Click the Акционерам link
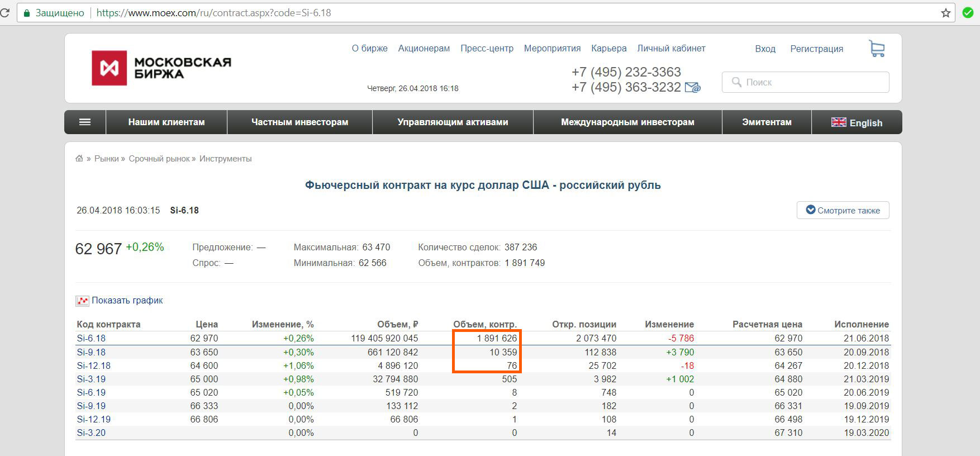 (x=424, y=48)
